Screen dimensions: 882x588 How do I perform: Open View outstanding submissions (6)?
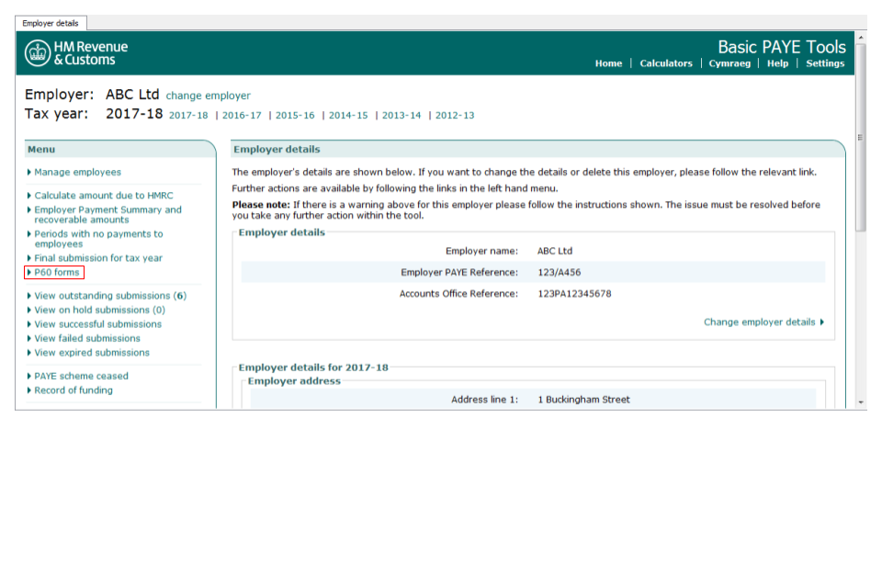click(109, 295)
